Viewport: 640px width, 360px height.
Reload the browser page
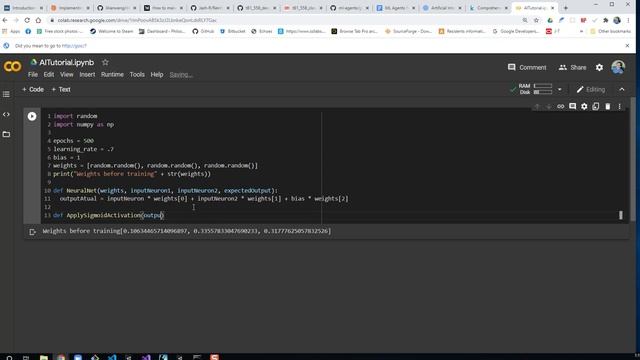coord(27,20)
